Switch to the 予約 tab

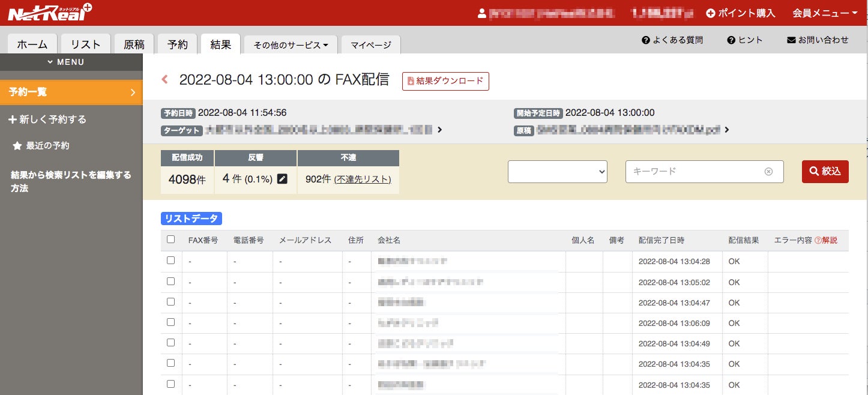pos(178,44)
